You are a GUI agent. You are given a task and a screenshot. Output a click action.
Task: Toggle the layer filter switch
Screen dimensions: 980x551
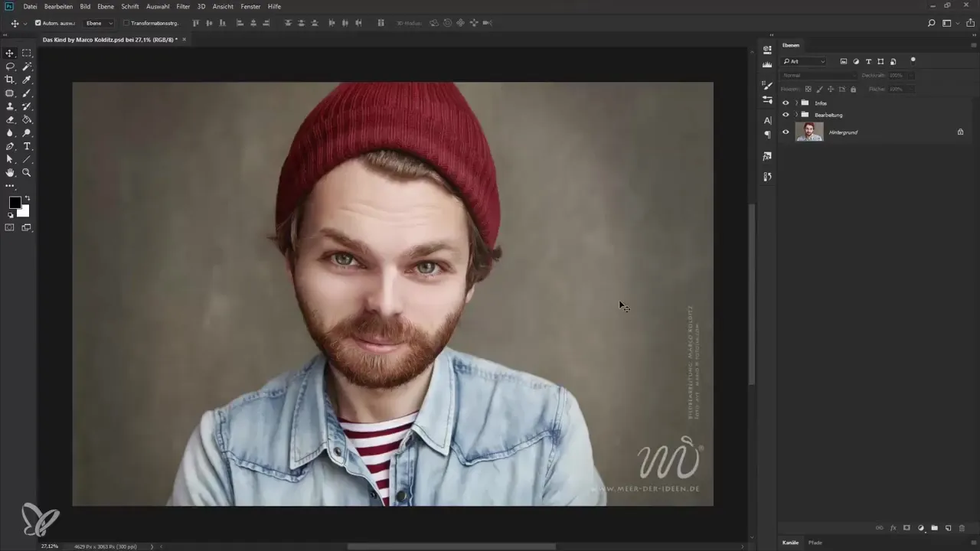click(913, 60)
